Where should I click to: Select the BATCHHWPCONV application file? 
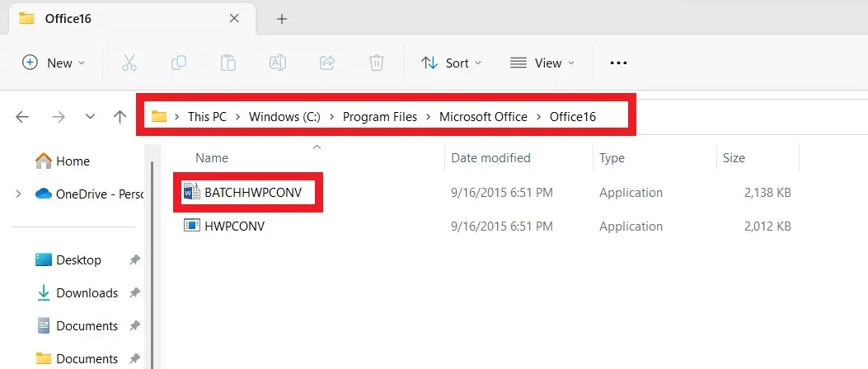(x=252, y=193)
